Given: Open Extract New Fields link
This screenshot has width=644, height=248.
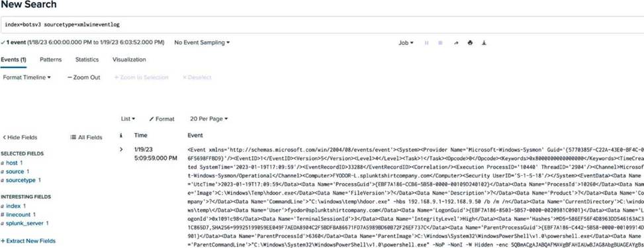Looking at the screenshot, I should (28, 241).
